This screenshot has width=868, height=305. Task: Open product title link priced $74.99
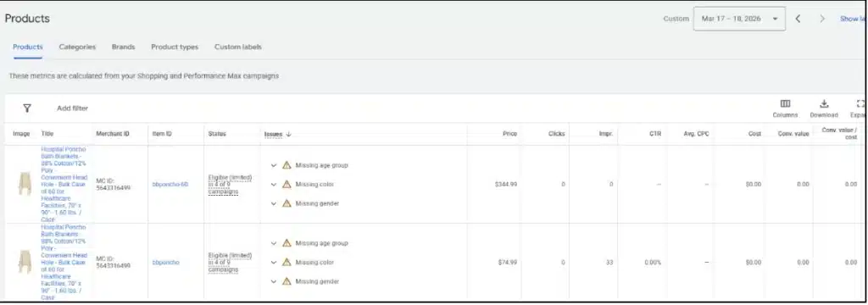pos(64,263)
